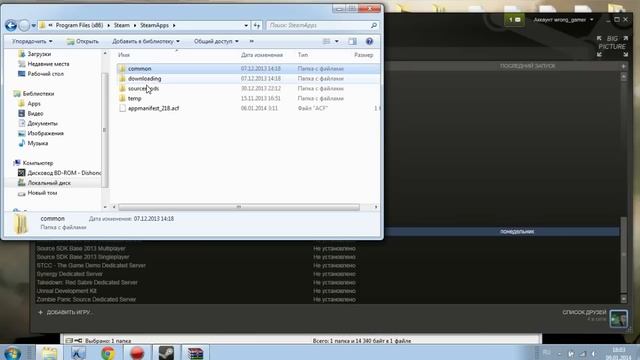The image size is (640, 360).
Task: Sort by the Тип column header
Action: tap(303, 55)
